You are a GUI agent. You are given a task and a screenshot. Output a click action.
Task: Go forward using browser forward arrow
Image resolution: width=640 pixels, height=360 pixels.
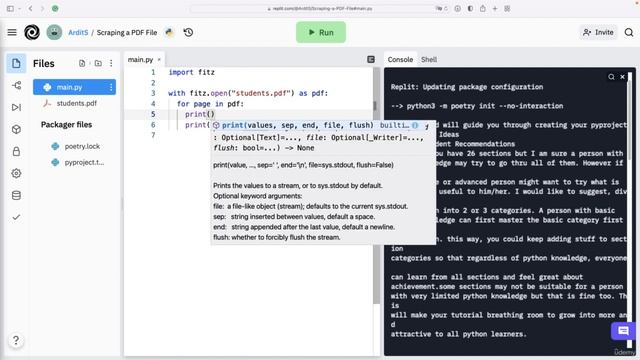coord(42,8)
